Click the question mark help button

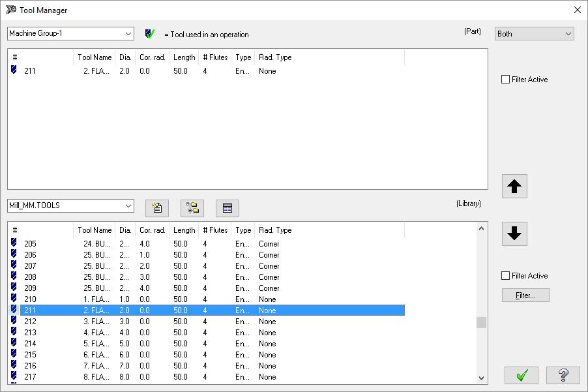click(563, 375)
